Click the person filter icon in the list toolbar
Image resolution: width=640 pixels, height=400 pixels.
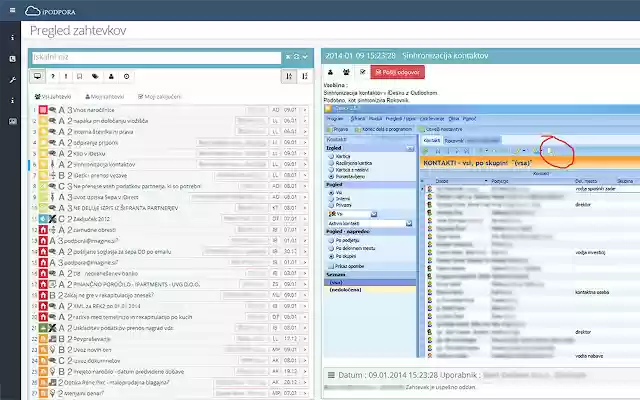coord(111,76)
